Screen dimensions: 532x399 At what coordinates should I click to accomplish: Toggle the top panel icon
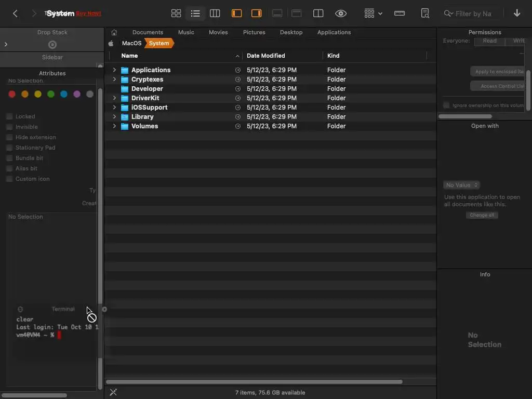297,14
